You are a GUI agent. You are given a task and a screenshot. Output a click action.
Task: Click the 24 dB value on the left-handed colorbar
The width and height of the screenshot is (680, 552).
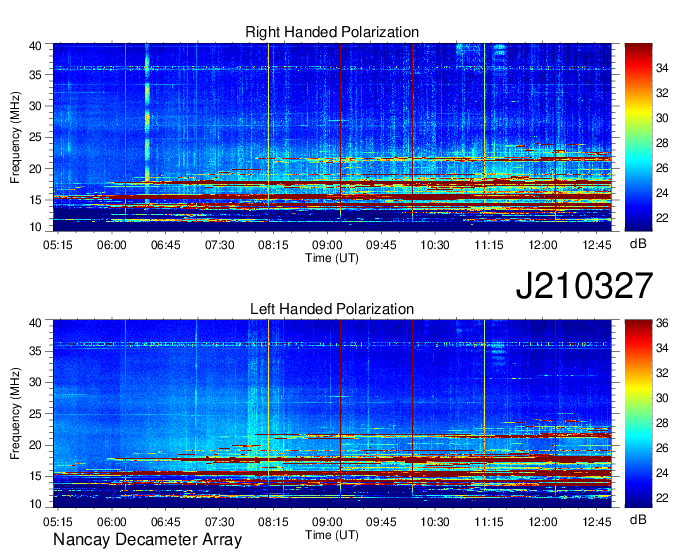(x=662, y=473)
